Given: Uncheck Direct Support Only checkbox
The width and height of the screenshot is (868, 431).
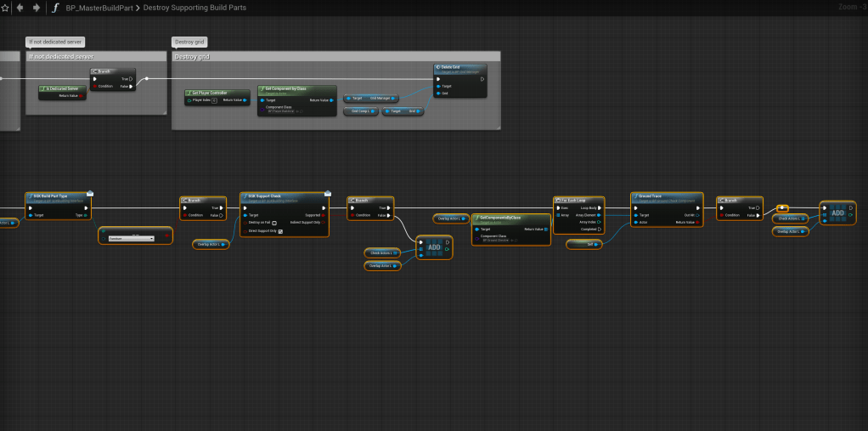Looking at the screenshot, I should point(280,230).
